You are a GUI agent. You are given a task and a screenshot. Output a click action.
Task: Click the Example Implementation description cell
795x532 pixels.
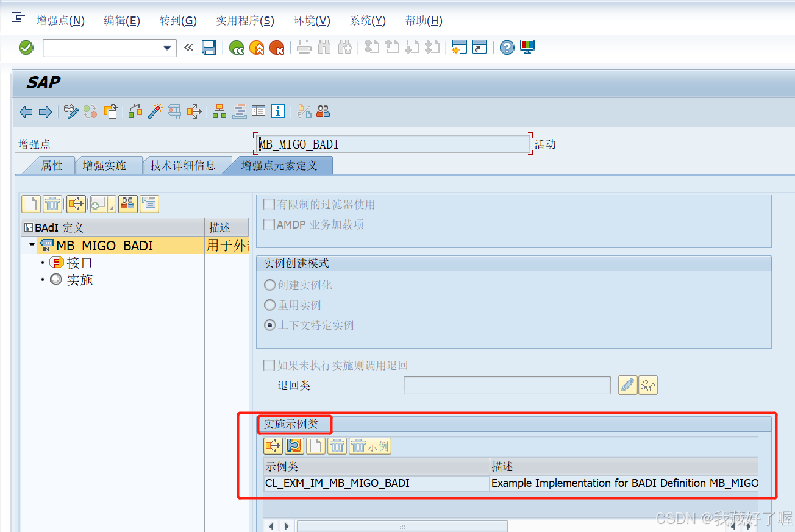(x=624, y=483)
